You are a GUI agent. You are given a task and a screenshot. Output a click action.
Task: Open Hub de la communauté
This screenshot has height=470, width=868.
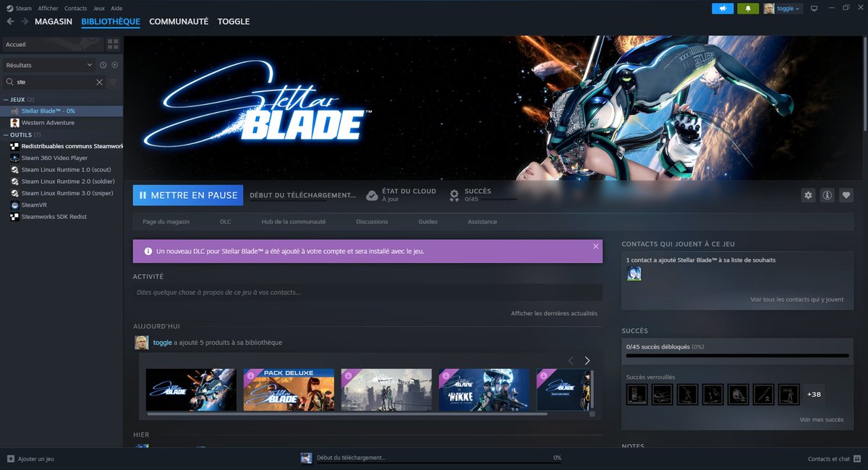pos(294,221)
